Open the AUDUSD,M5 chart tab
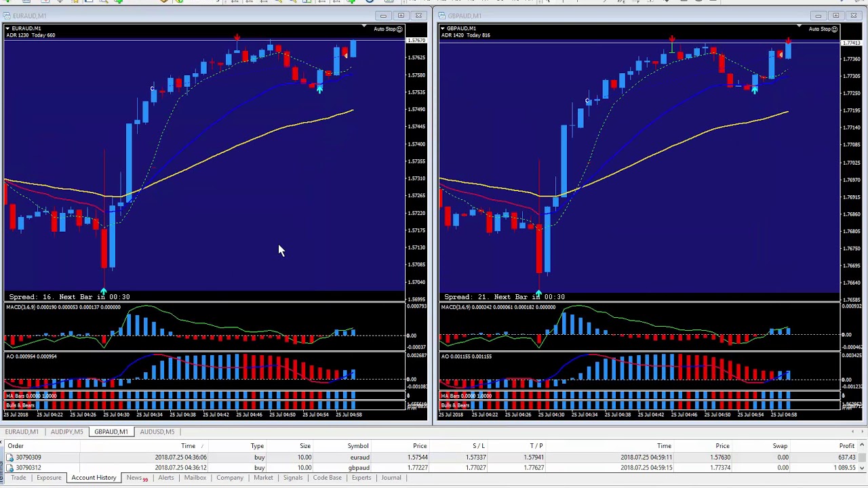The image size is (868, 488). 157,432
